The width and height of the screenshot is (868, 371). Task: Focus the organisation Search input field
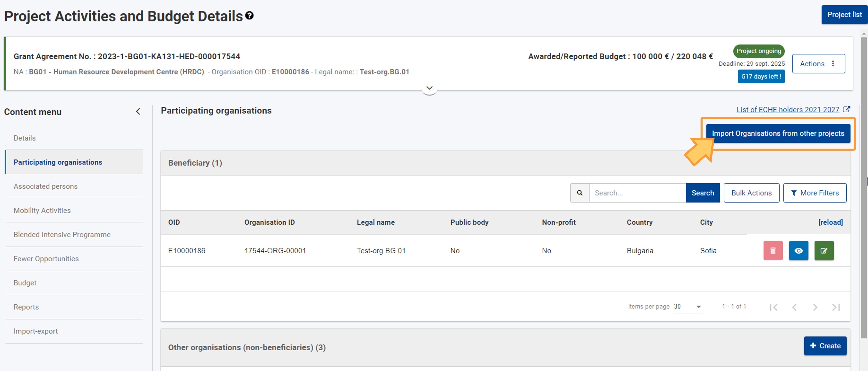[637, 193]
